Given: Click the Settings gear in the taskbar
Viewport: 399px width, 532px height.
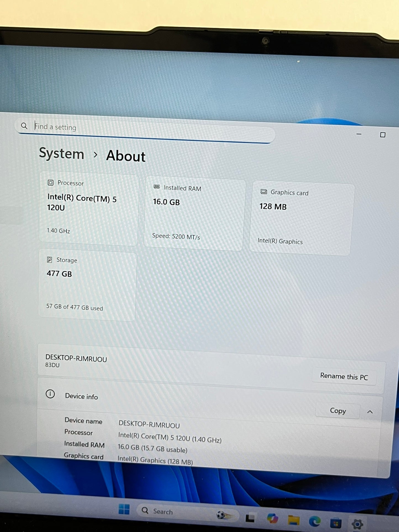Looking at the screenshot, I should (357, 524).
